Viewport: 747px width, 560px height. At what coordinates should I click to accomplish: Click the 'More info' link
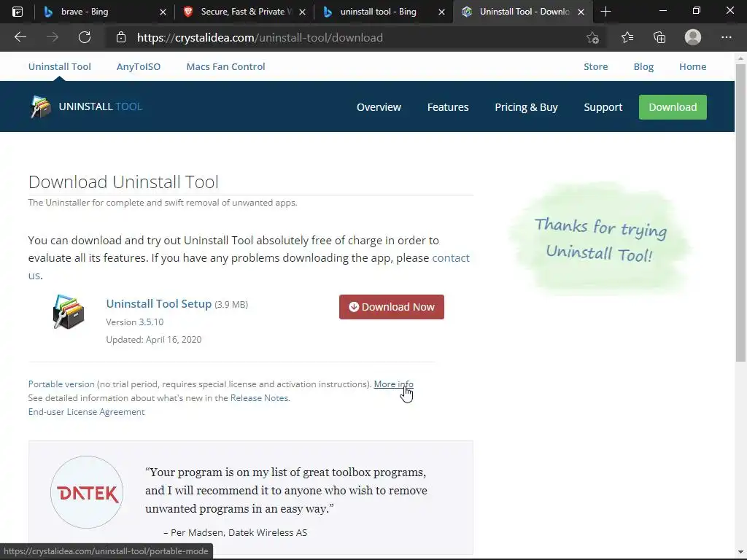click(x=393, y=384)
